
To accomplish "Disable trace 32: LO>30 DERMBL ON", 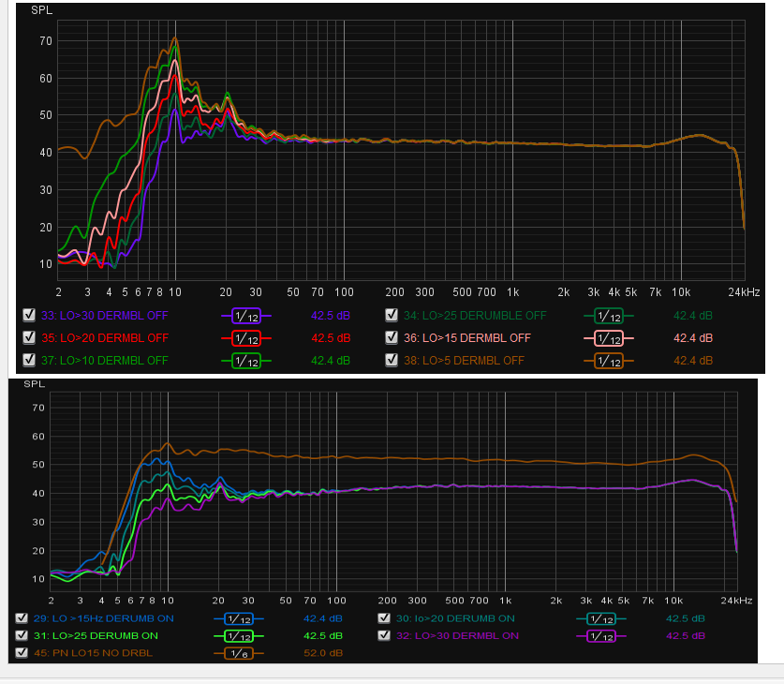I will (384, 635).
